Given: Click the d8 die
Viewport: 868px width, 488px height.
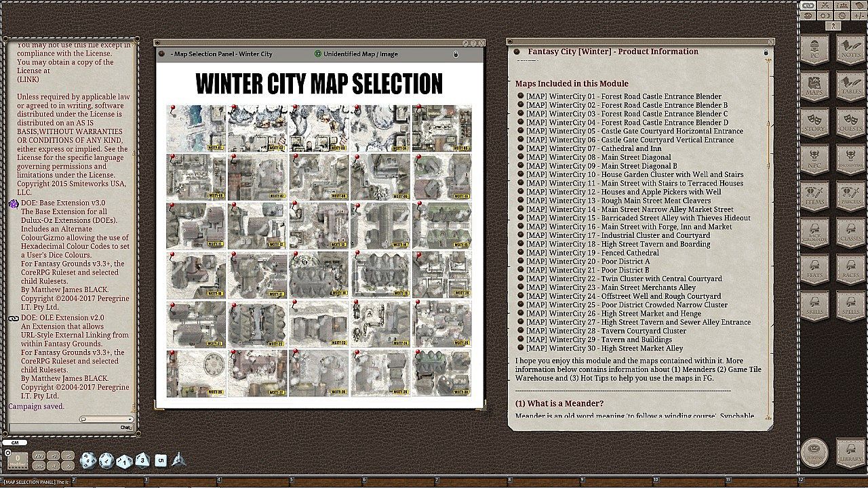Looking at the screenshot, I should coord(142,461).
